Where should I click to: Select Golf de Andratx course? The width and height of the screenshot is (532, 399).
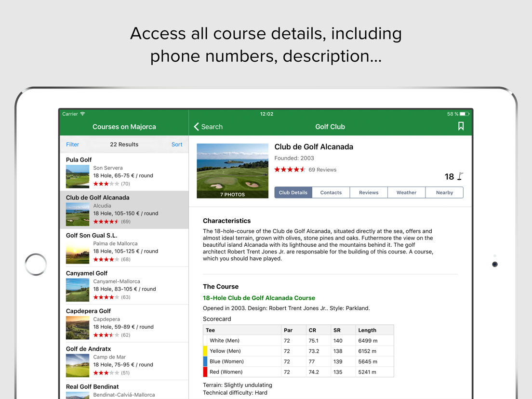click(x=124, y=361)
